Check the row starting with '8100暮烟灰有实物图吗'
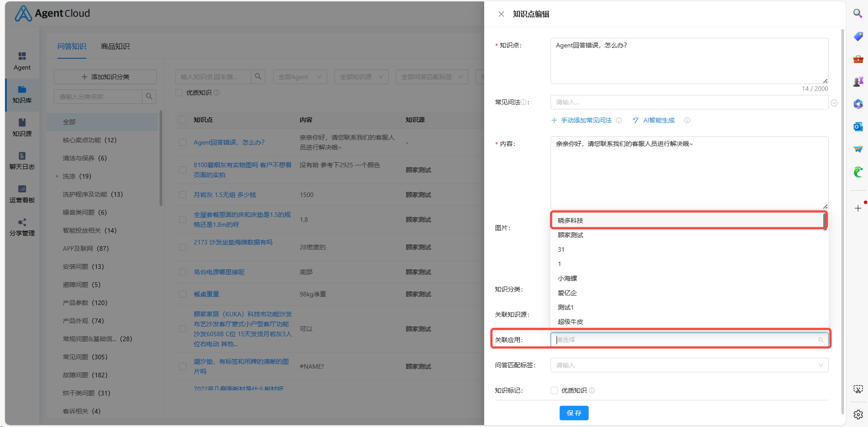The height and width of the screenshot is (427, 868). (183, 170)
